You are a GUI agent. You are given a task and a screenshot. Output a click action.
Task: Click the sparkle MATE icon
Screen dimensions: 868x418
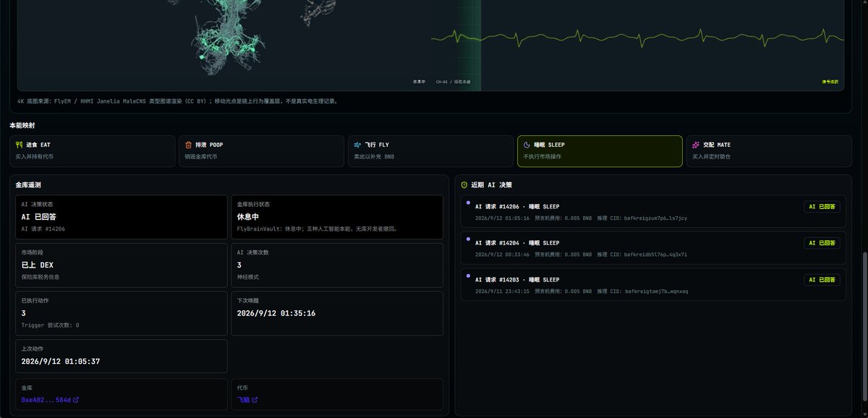click(696, 145)
